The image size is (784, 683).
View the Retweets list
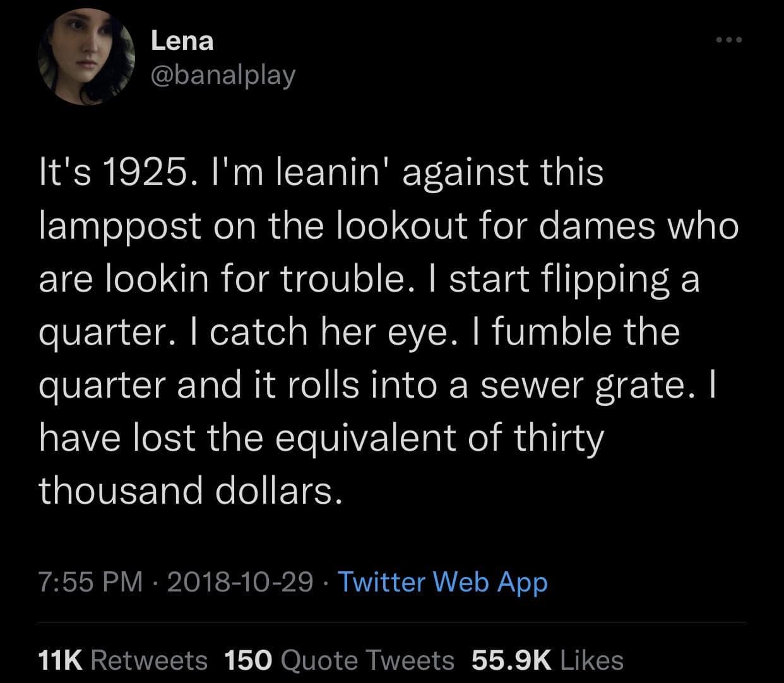(149, 660)
